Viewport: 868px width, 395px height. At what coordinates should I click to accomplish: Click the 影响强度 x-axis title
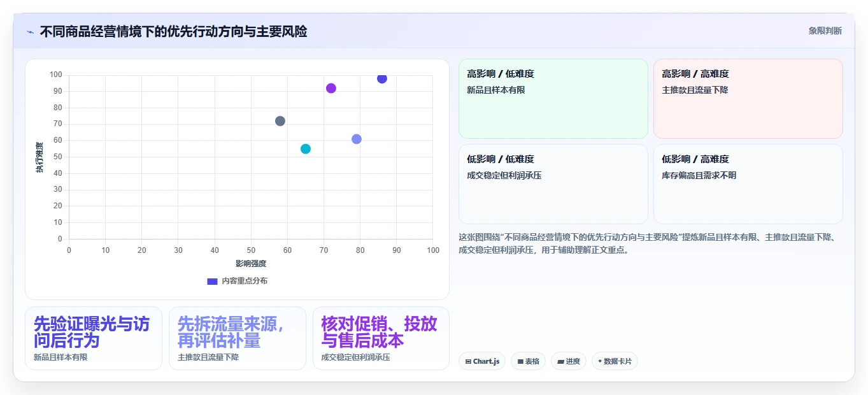point(251,263)
